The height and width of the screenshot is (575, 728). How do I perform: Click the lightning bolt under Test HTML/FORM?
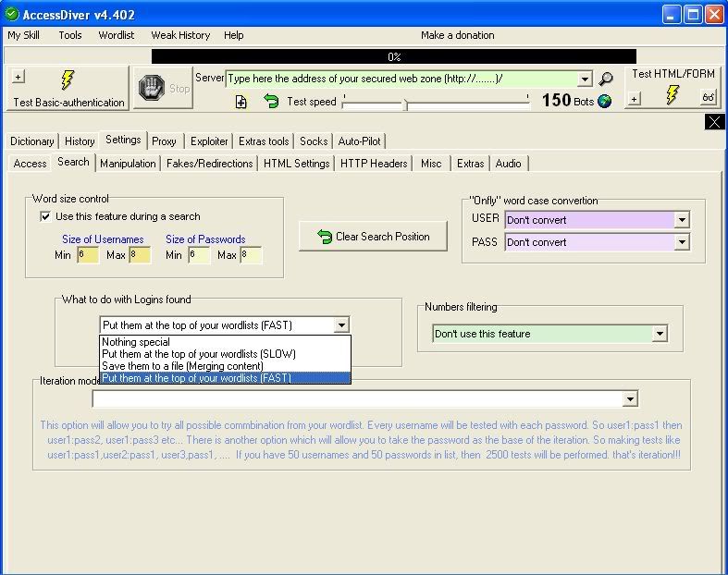(x=672, y=94)
